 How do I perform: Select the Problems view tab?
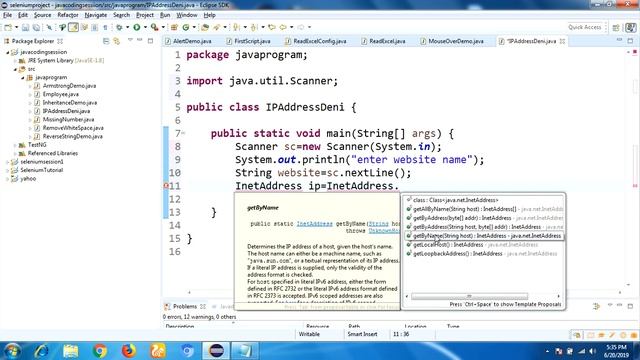pos(184,307)
